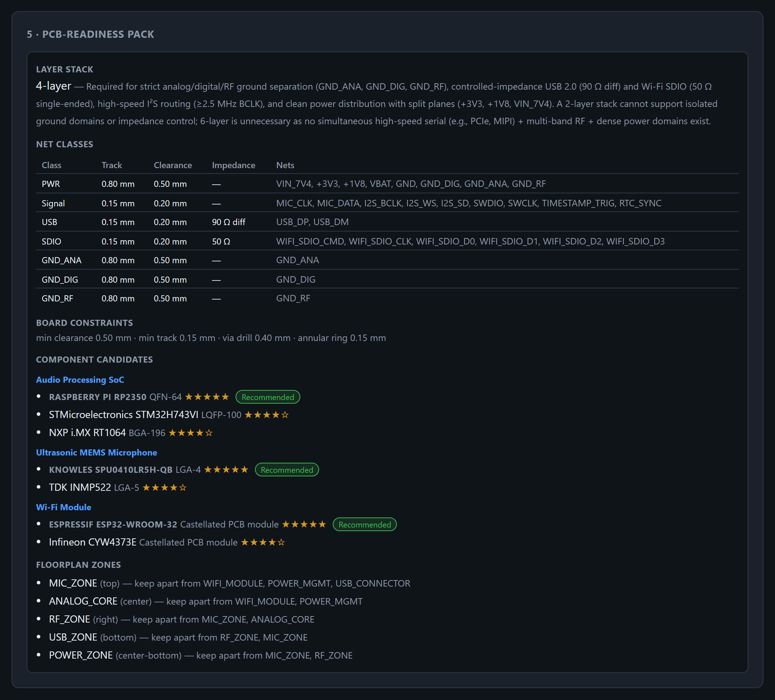Select the Wi-Fi Module category heading

coord(63,507)
